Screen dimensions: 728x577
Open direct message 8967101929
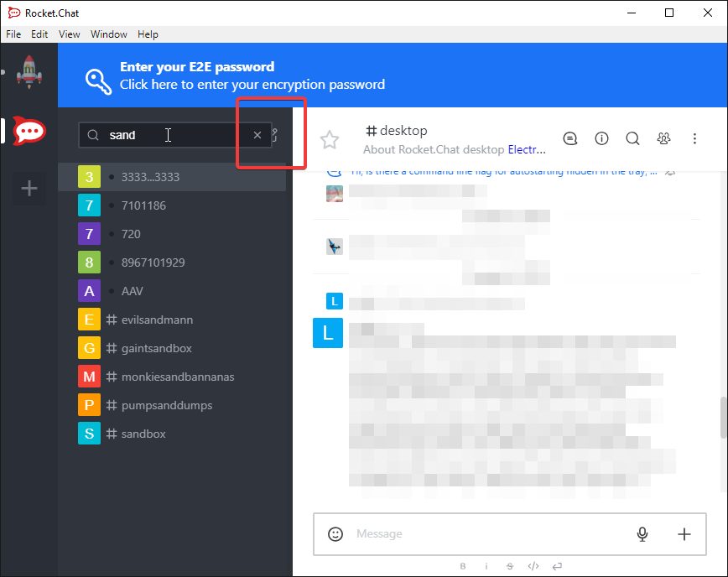point(172,263)
